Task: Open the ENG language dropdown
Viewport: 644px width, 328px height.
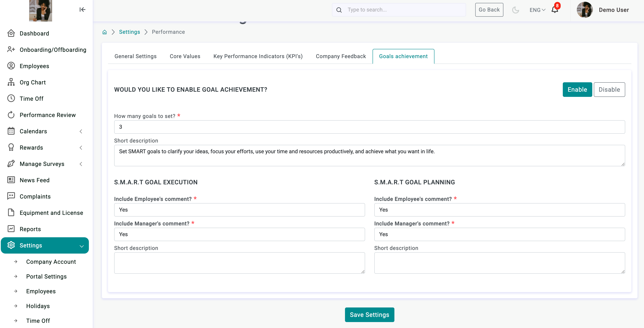Action: coord(537,10)
